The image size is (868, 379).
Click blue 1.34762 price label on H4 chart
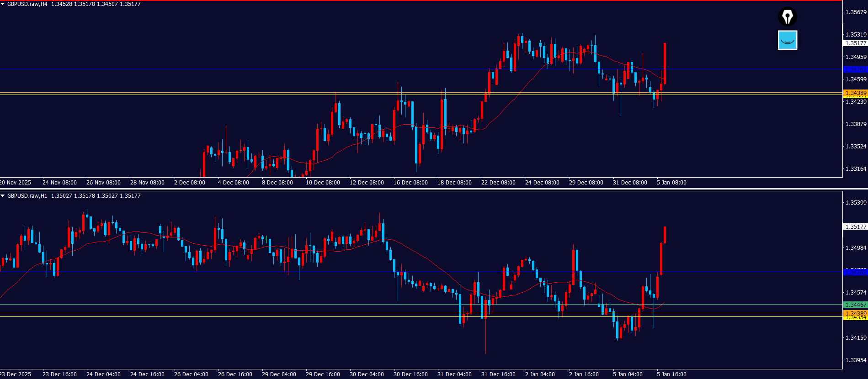pyautogui.click(x=855, y=70)
